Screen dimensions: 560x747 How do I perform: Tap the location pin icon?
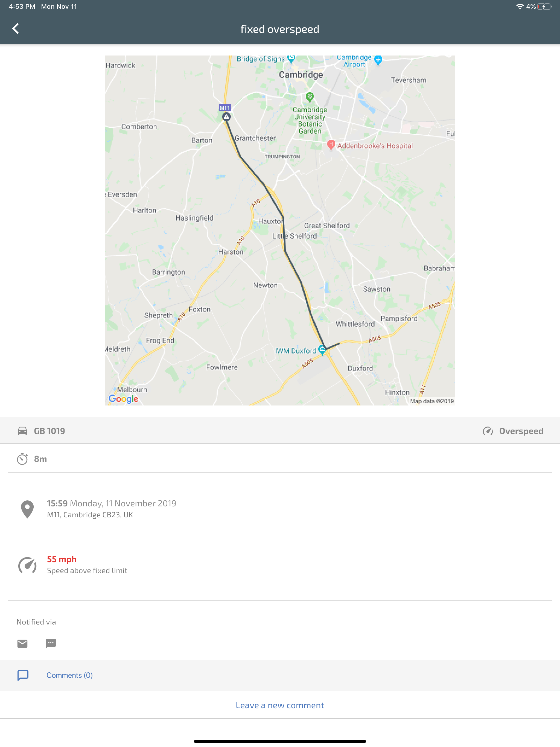pos(27,509)
